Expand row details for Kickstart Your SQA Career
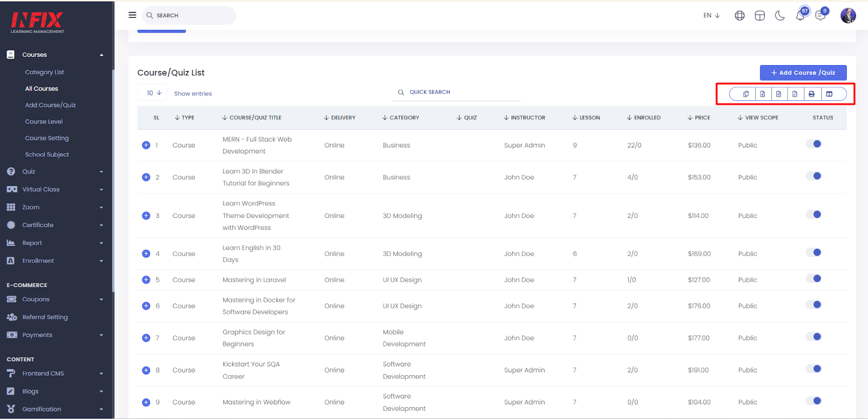The width and height of the screenshot is (868, 419). (x=146, y=370)
